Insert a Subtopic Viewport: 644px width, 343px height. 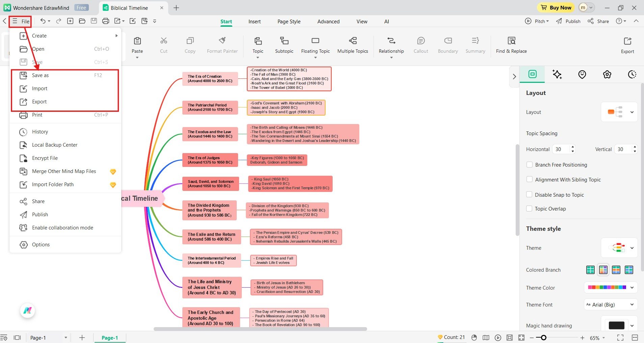tap(284, 45)
